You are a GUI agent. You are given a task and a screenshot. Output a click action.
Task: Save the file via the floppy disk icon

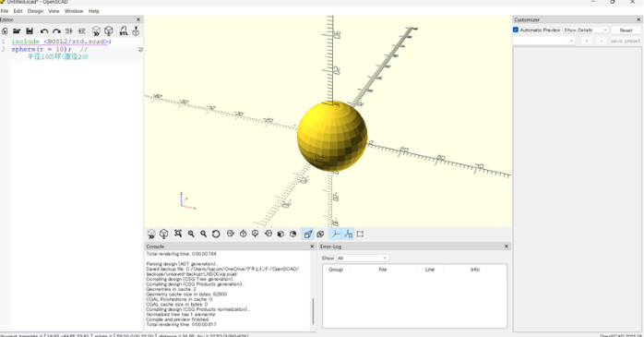(x=30, y=30)
